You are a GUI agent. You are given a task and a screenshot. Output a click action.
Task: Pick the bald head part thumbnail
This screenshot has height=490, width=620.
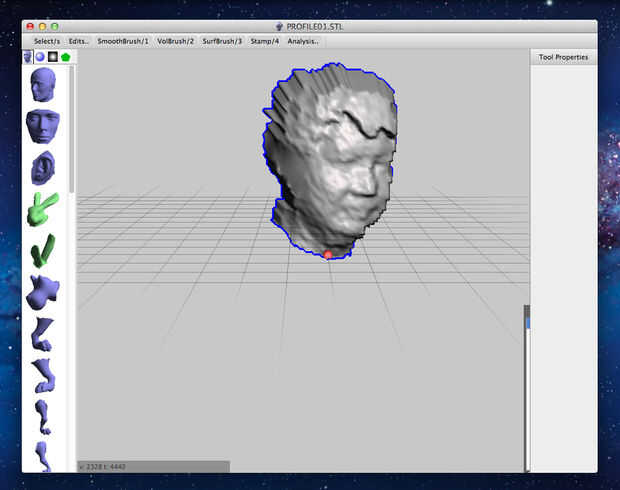click(x=43, y=84)
